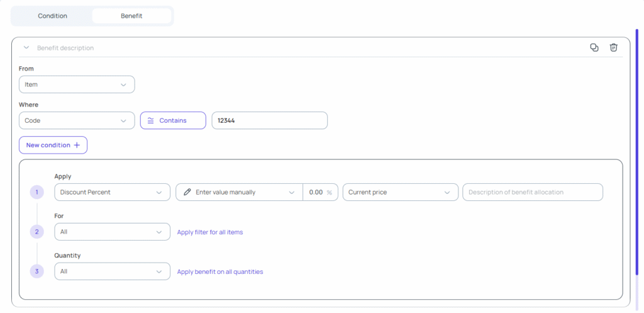644x313 pixels.
Task: Click the step 3 circle marker
Action: click(37, 271)
